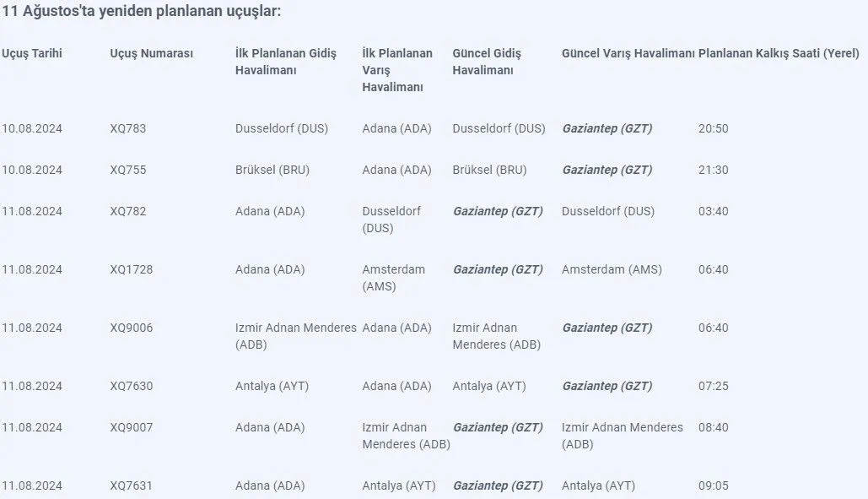Select the 03:40 departure time
The height and width of the screenshot is (499, 868).
tap(713, 212)
